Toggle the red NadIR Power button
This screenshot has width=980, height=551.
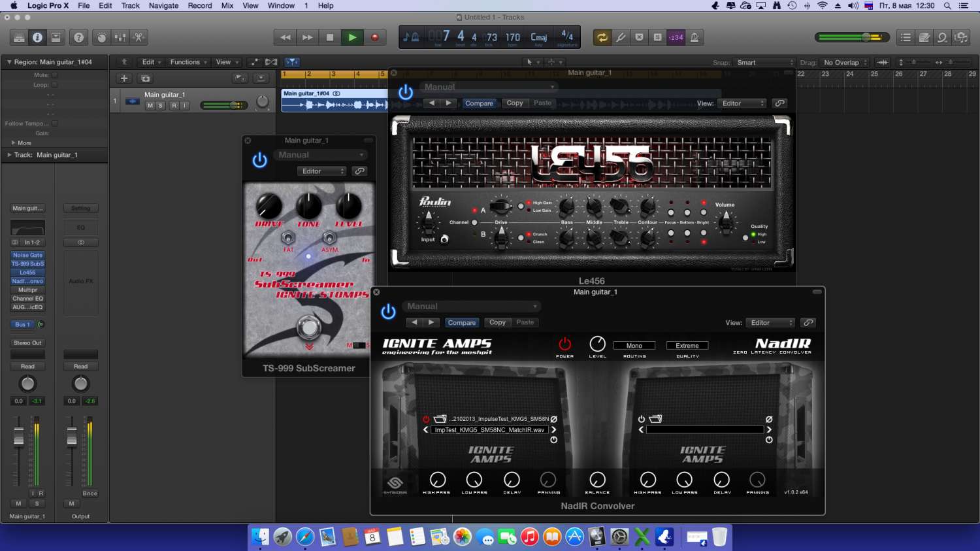click(x=564, y=344)
